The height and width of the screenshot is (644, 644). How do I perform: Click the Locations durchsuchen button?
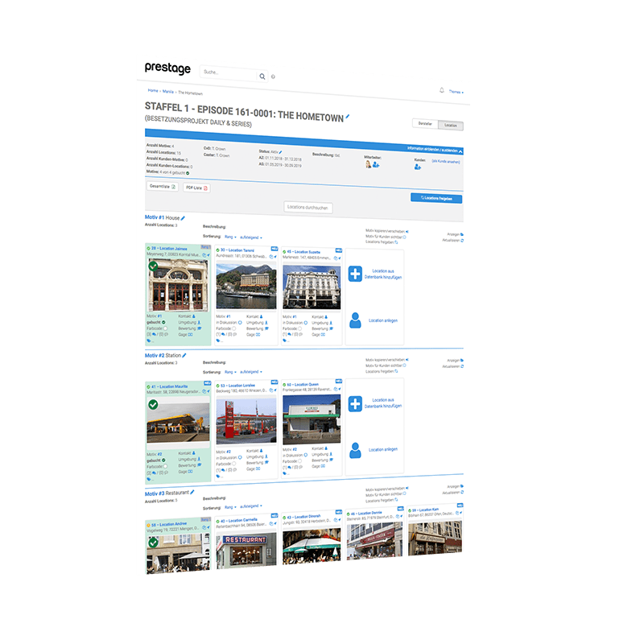coord(308,208)
